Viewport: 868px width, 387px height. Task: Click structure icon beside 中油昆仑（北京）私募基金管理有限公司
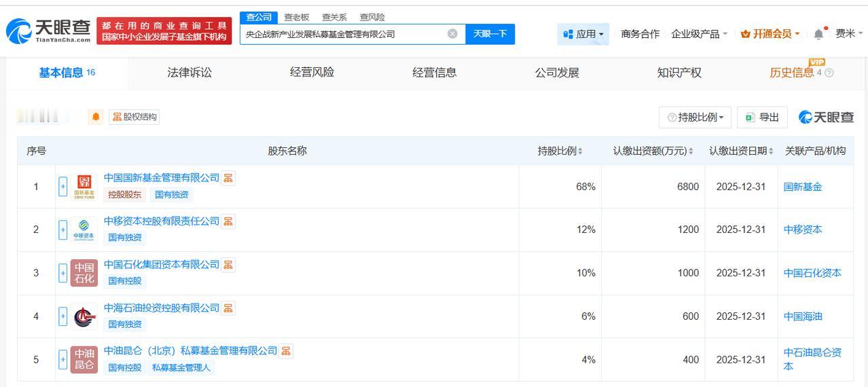(x=286, y=351)
